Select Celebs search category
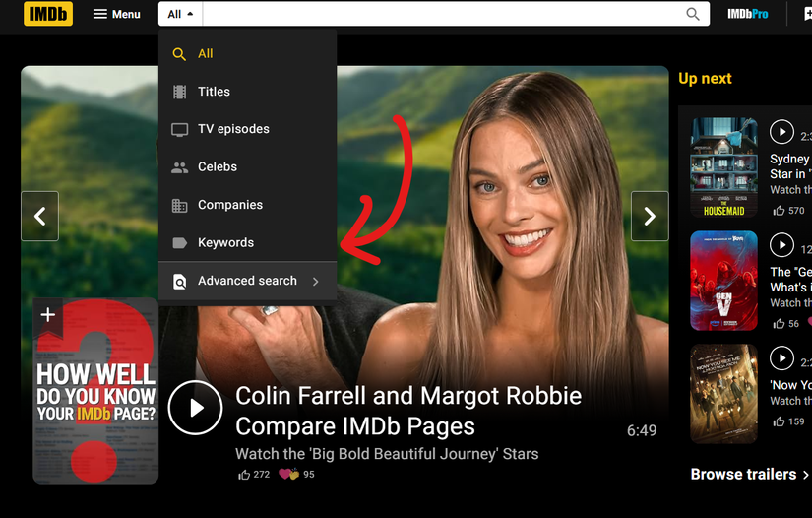The image size is (812, 518). coord(218,167)
